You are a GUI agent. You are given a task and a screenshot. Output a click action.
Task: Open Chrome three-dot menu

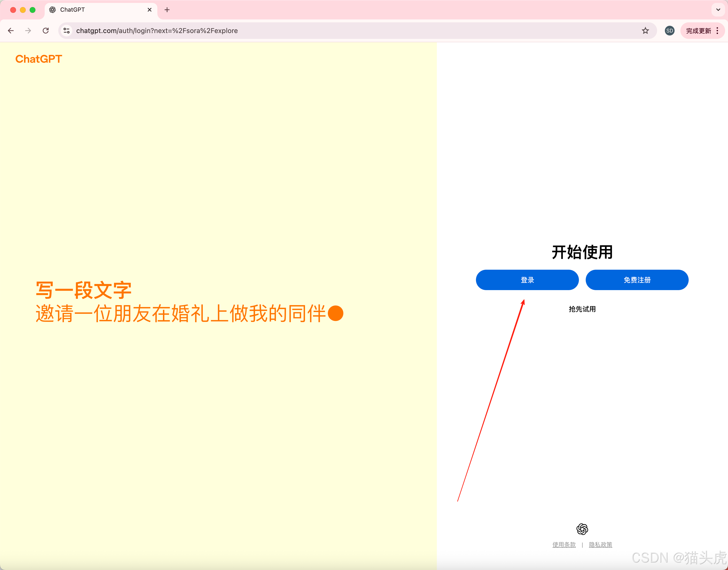[x=717, y=31]
